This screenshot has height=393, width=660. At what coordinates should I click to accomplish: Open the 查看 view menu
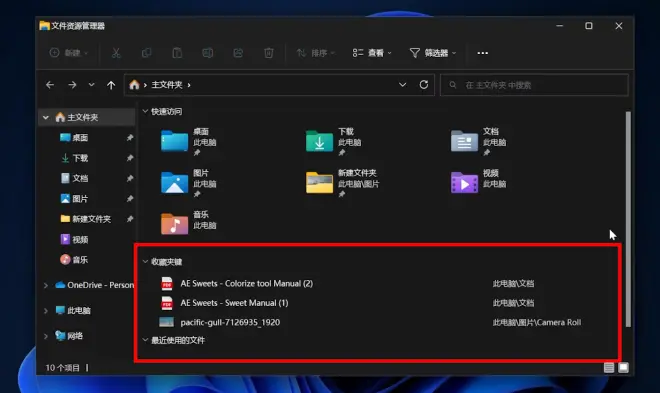point(372,53)
